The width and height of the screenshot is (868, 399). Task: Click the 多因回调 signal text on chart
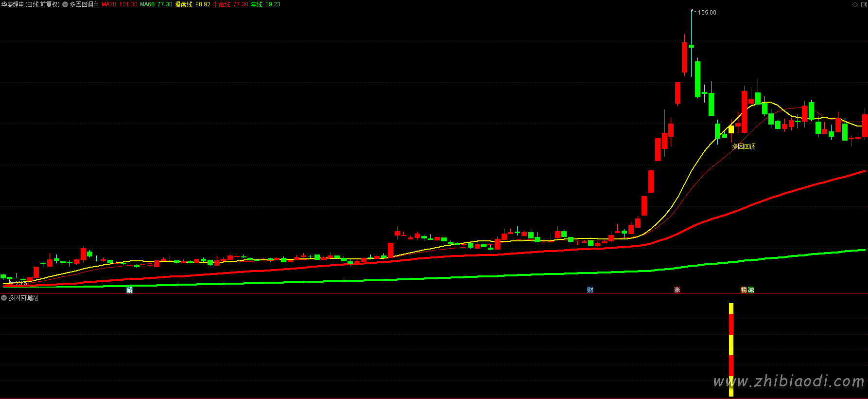(744, 146)
